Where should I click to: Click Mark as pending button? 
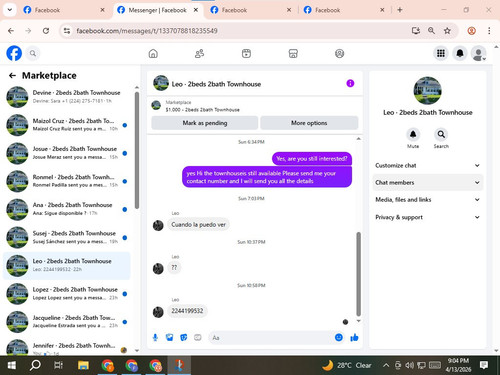click(x=205, y=123)
